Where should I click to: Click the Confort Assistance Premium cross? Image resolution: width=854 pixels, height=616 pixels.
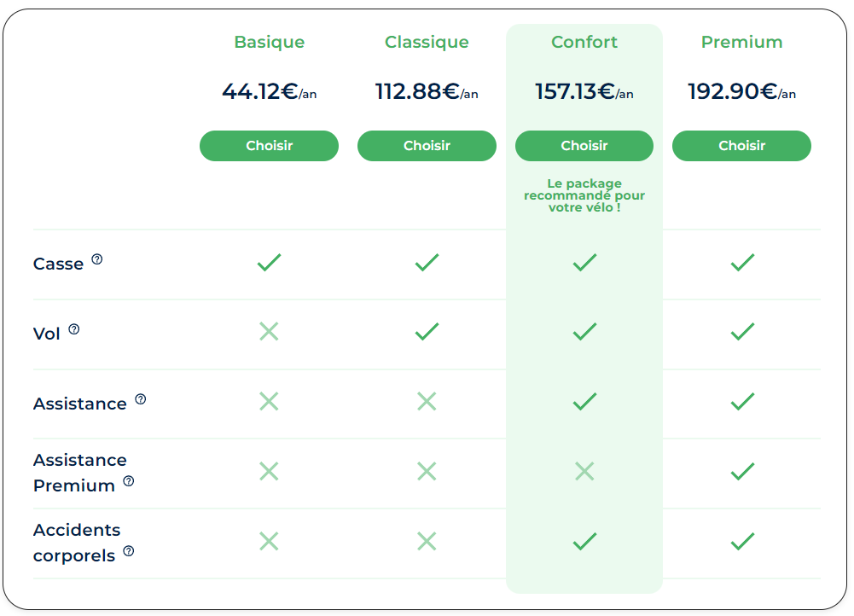[584, 471]
